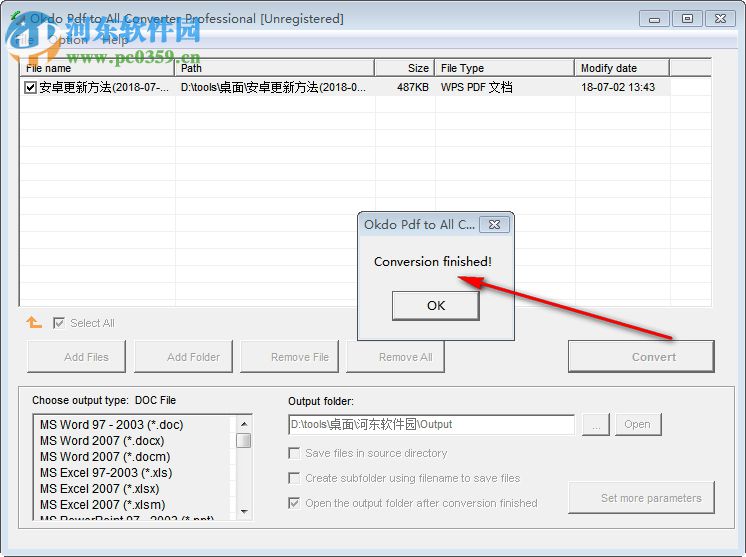The height and width of the screenshot is (557, 746).
Task: Sort by the Size column header
Action: [405, 68]
